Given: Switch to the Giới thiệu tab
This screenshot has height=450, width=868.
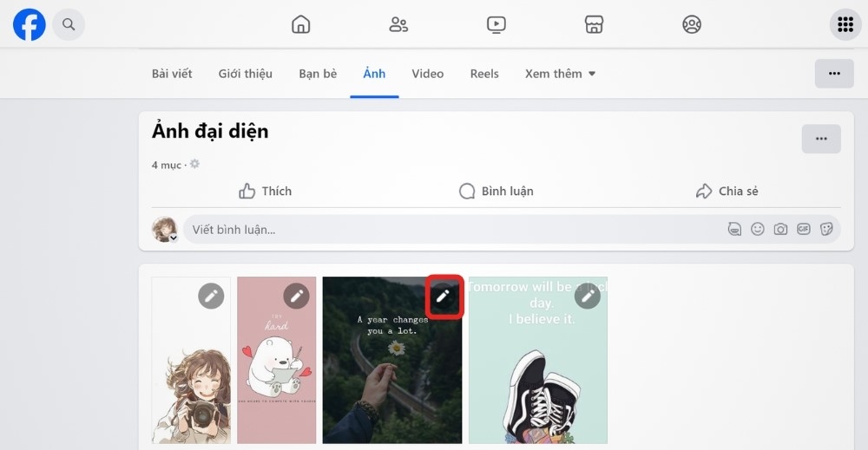Looking at the screenshot, I should [246, 74].
